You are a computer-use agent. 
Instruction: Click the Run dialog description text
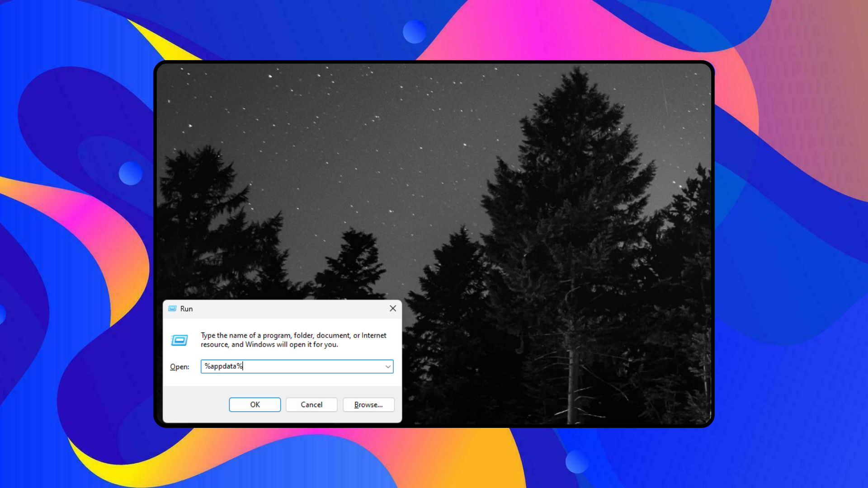pyautogui.click(x=293, y=340)
